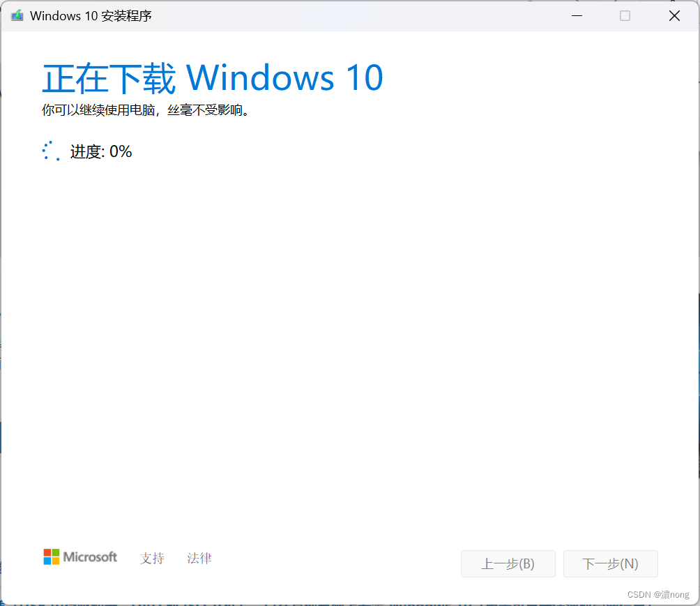Minimize the Windows 10 setup window
The width and height of the screenshot is (700, 606).
(x=577, y=16)
